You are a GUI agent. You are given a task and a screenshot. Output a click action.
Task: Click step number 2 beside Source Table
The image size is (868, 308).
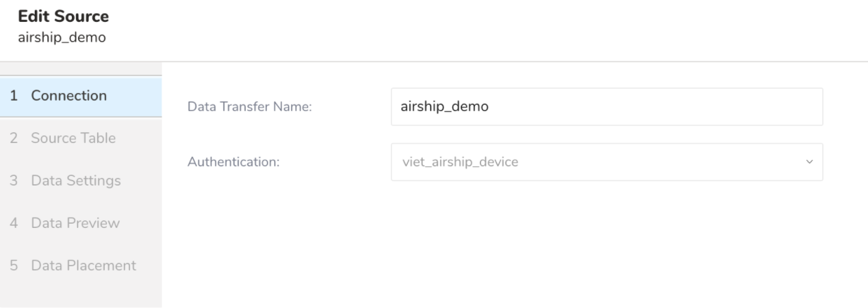[14, 138]
